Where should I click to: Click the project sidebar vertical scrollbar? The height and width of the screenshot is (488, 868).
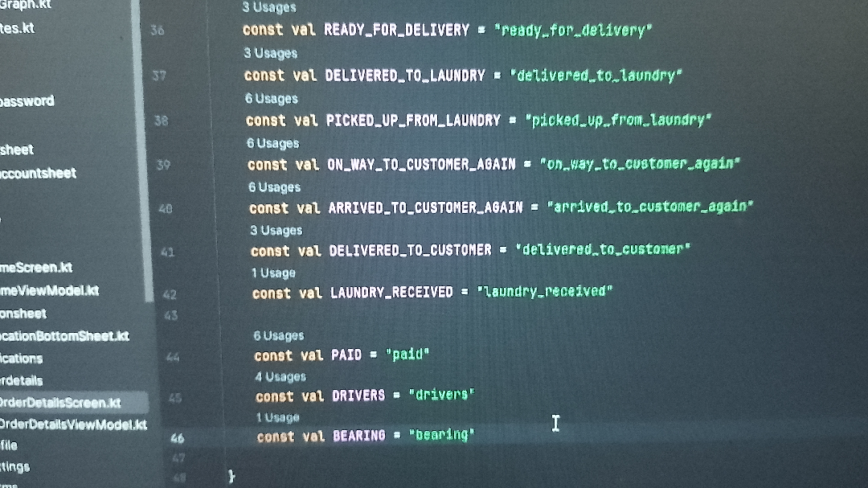(145, 145)
